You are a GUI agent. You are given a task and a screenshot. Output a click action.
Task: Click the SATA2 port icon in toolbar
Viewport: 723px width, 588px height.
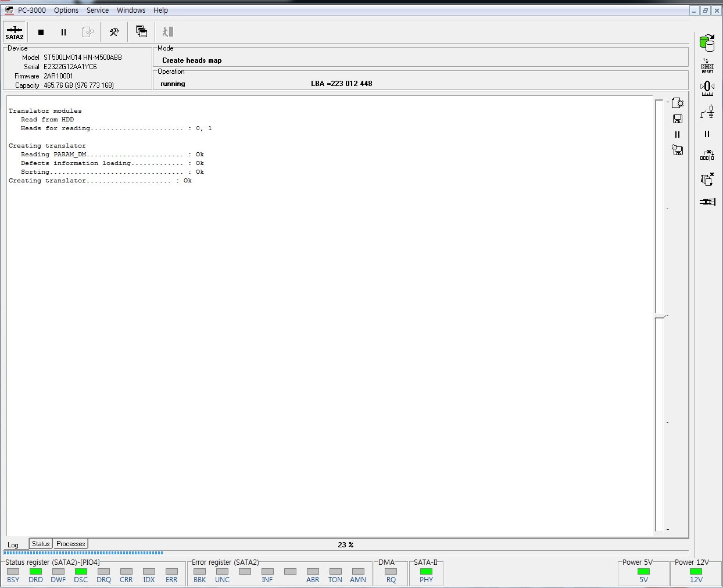[x=15, y=32]
